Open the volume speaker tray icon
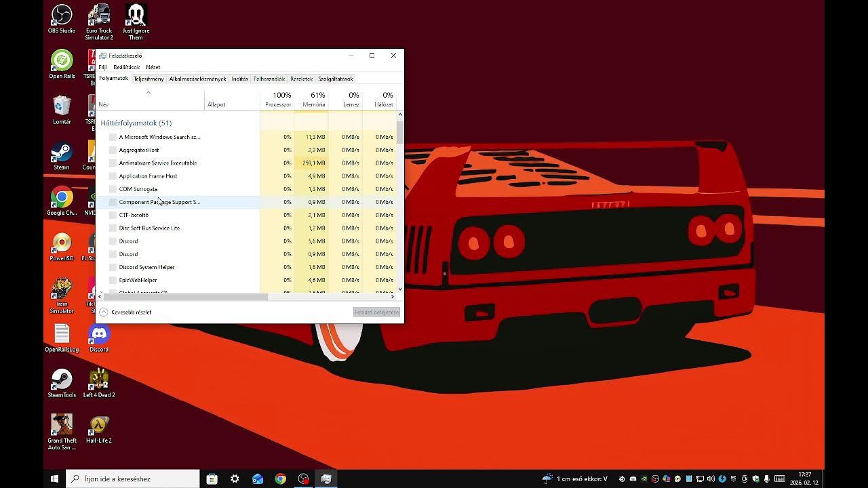 pos(711,479)
